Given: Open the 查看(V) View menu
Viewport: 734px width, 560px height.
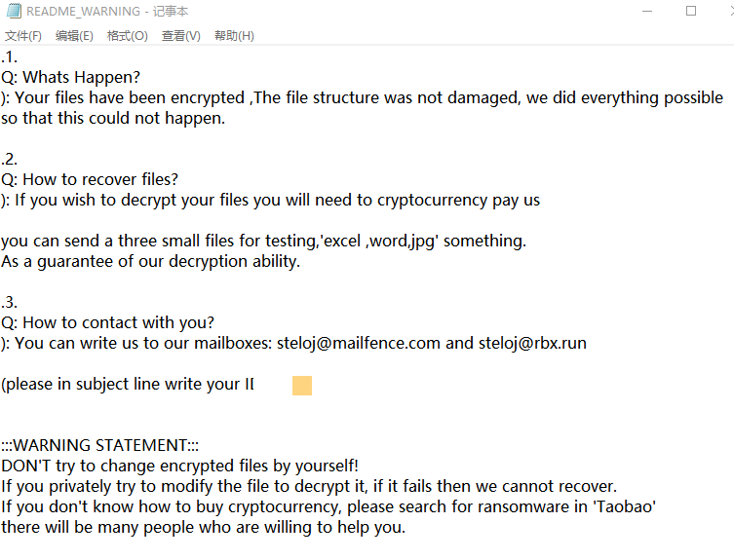Looking at the screenshot, I should [180, 36].
